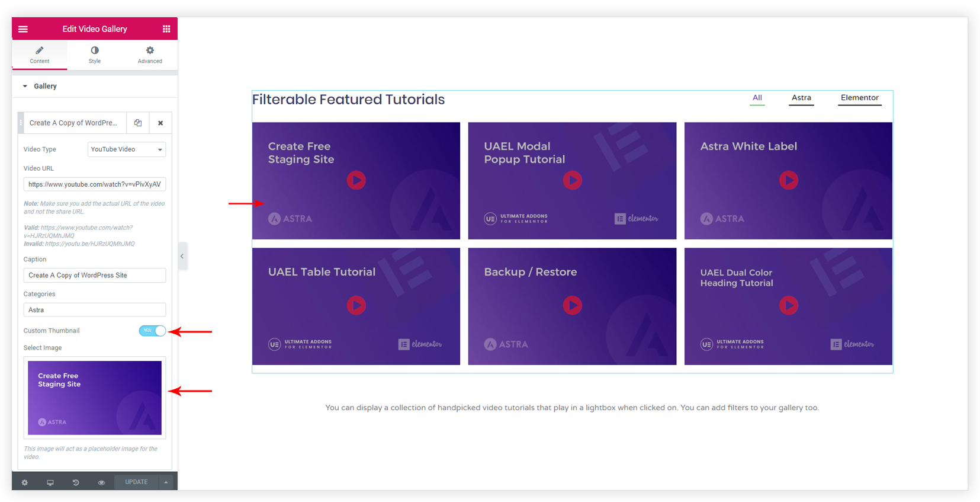Viewport: 980px width, 502px height.
Task: Click the Video Type label
Action: point(40,149)
